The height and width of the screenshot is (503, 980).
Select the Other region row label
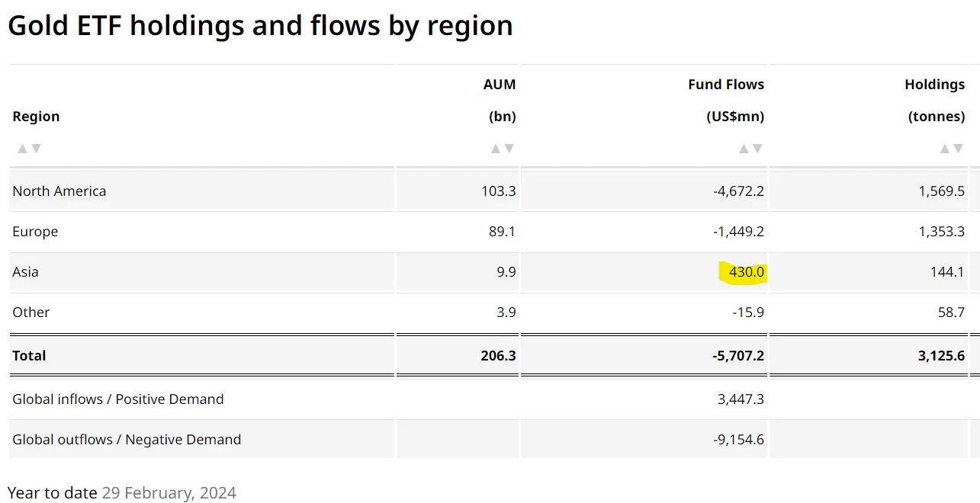click(31, 312)
